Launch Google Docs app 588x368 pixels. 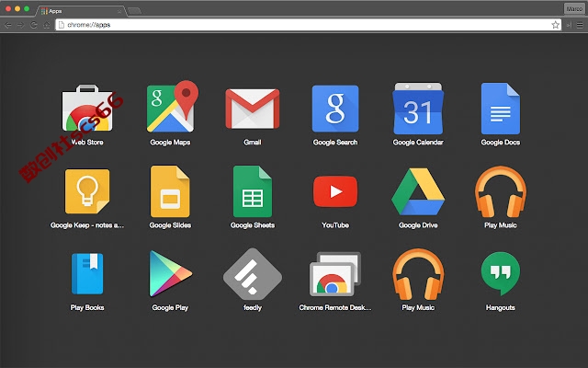[x=500, y=109]
